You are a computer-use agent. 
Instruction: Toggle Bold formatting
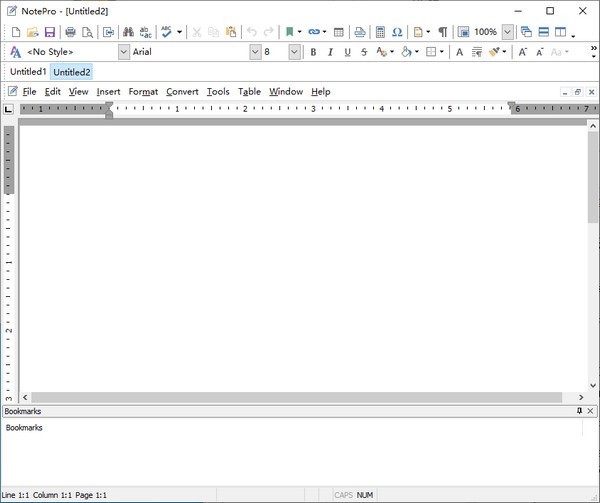[x=313, y=52]
